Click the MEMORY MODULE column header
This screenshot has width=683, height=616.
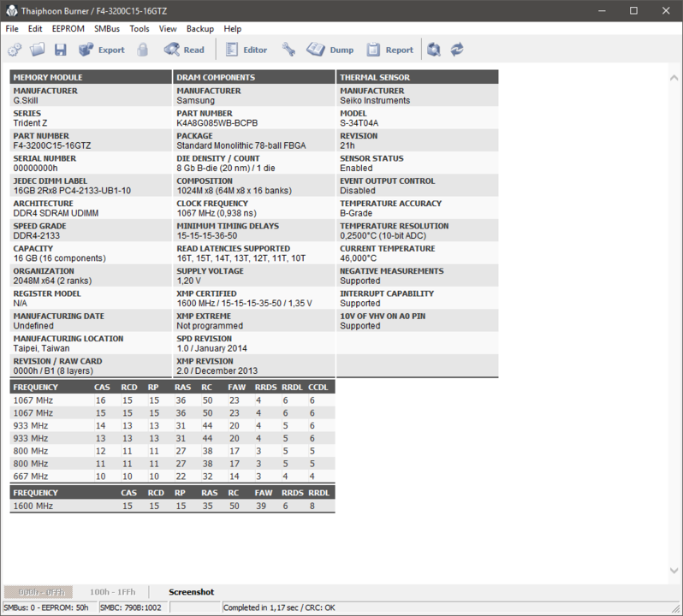[x=91, y=77]
